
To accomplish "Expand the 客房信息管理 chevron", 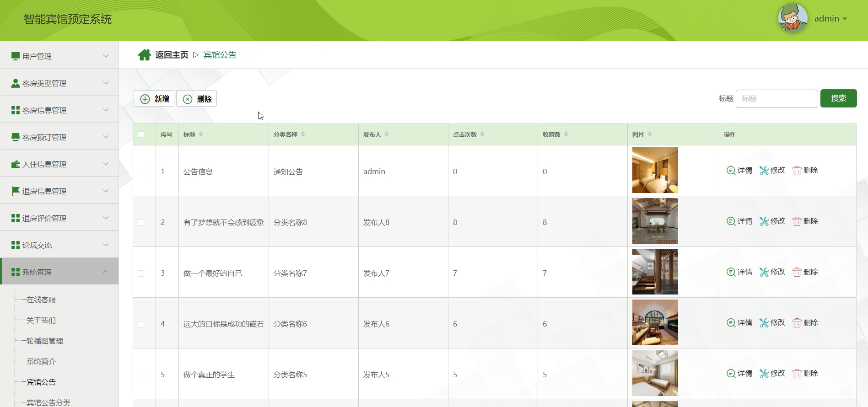I will (106, 110).
